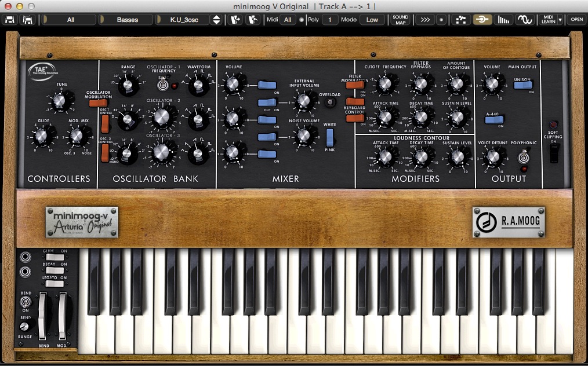Click the External Input Volume knob

[303, 100]
